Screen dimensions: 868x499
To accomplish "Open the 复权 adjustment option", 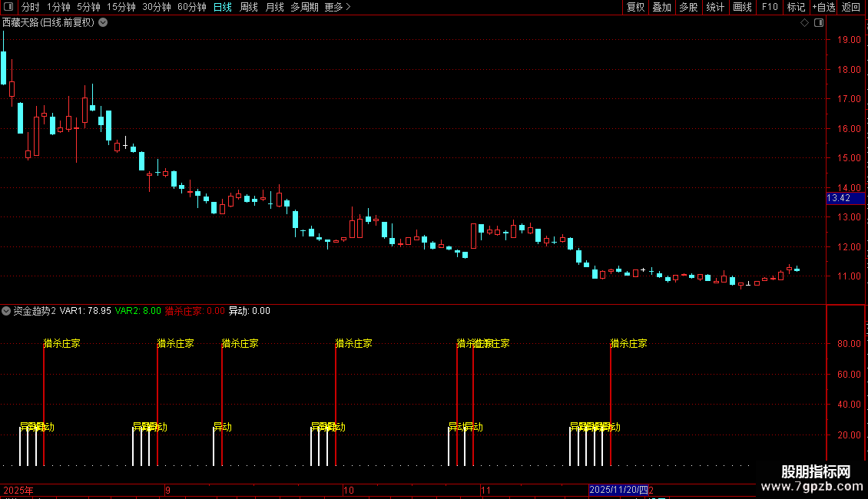I will (x=635, y=7).
